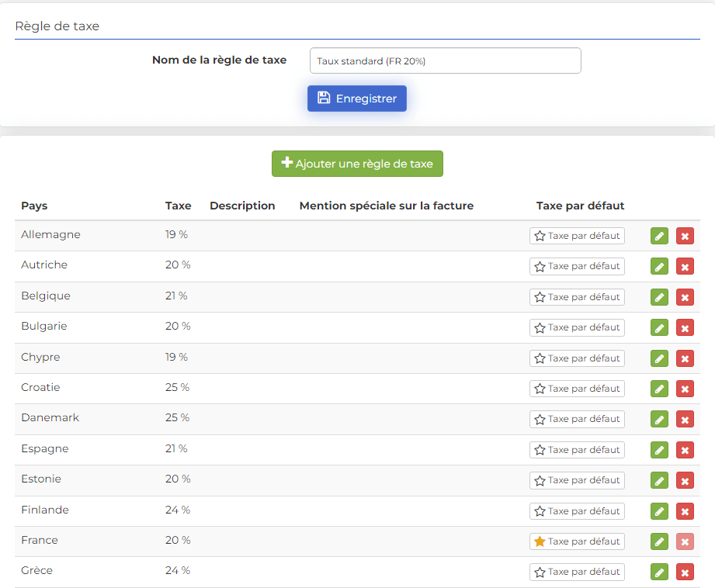Image resolution: width=715 pixels, height=588 pixels.
Task: Delete the Danemark tax rule
Action: tap(685, 420)
